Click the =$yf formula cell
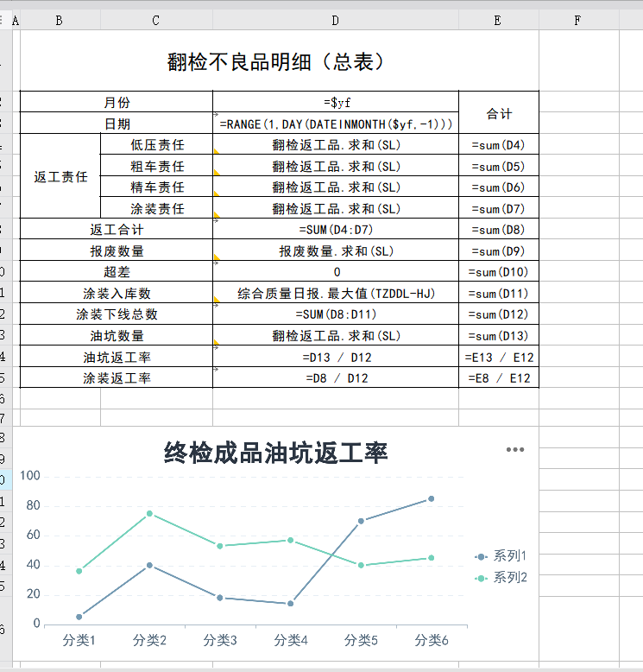Viewport: 643px width, 672px height. tap(335, 102)
